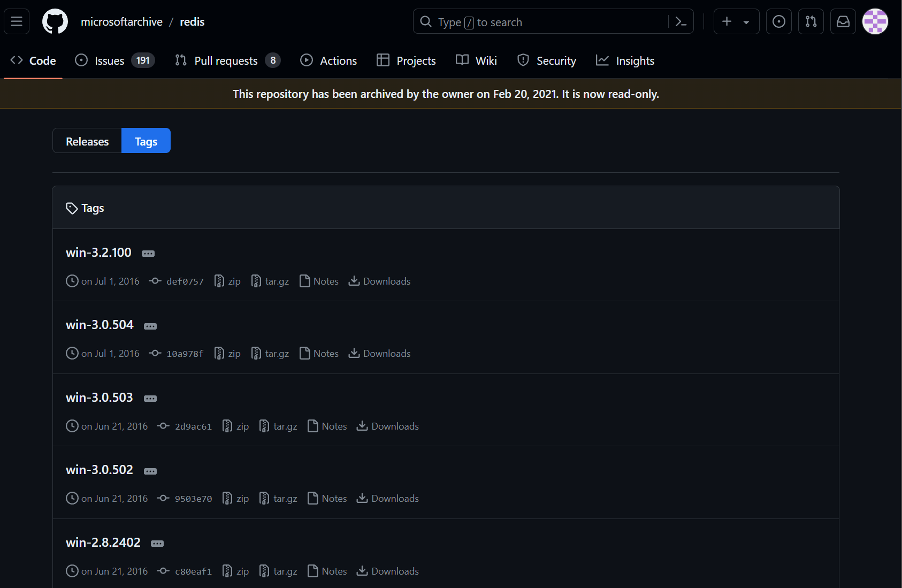The height and width of the screenshot is (588, 902).
Task: Open the Wiki tab
Action: point(476,60)
